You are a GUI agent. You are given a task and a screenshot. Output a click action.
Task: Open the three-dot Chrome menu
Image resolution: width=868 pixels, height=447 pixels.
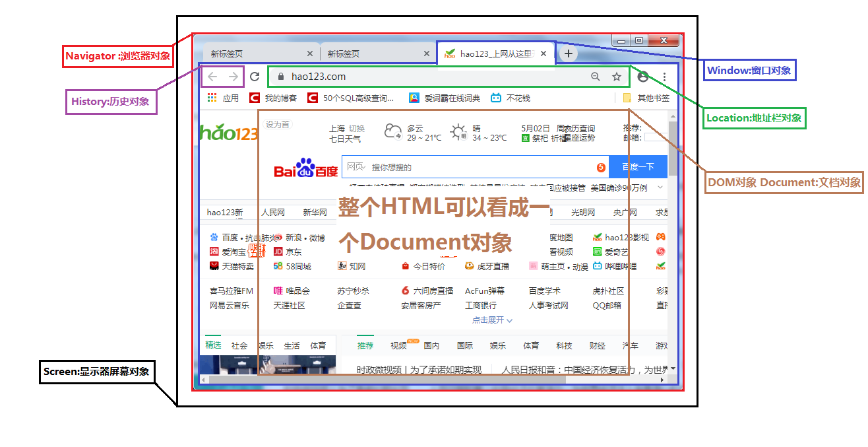(664, 77)
